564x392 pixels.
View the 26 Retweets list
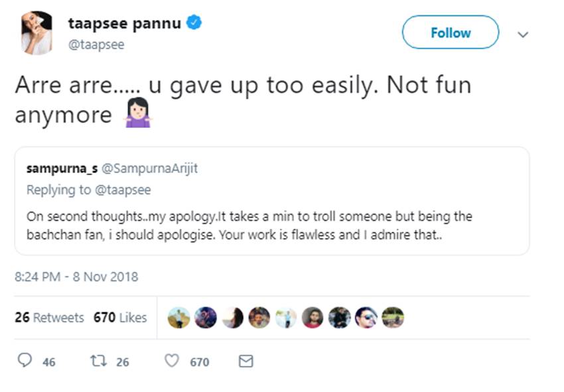pyautogui.click(x=49, y=318)
